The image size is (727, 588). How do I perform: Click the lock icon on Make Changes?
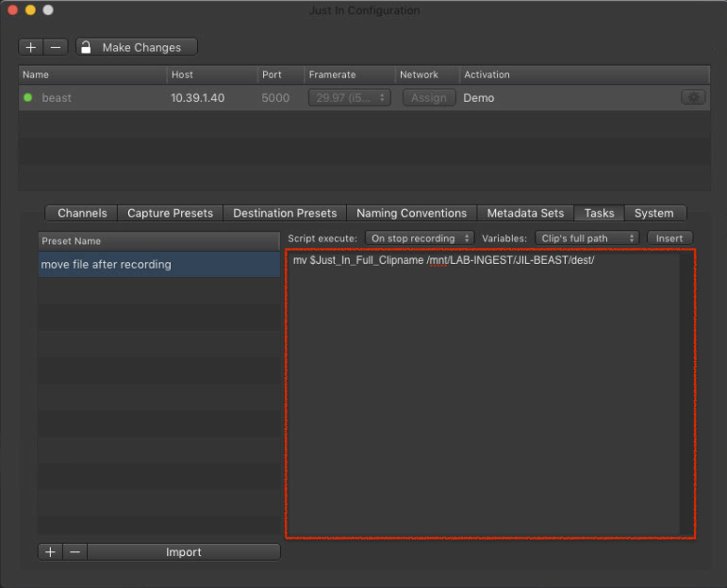(86, 47)
